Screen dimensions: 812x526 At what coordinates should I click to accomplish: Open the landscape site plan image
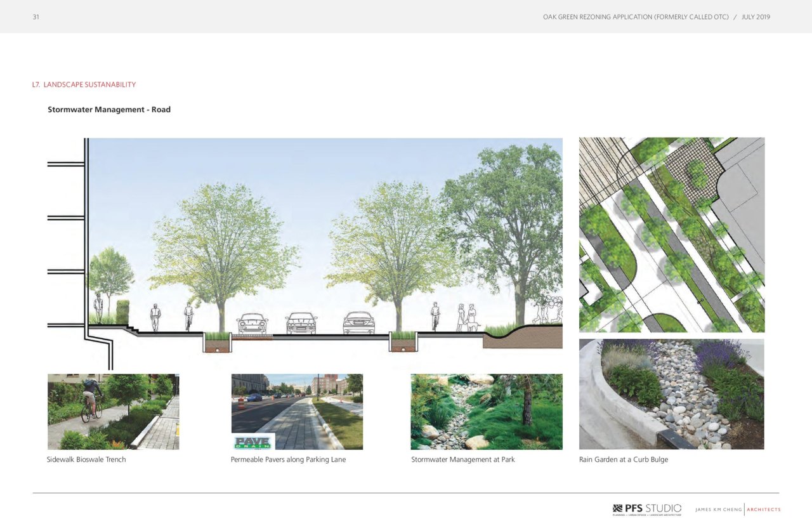point(672,235)
